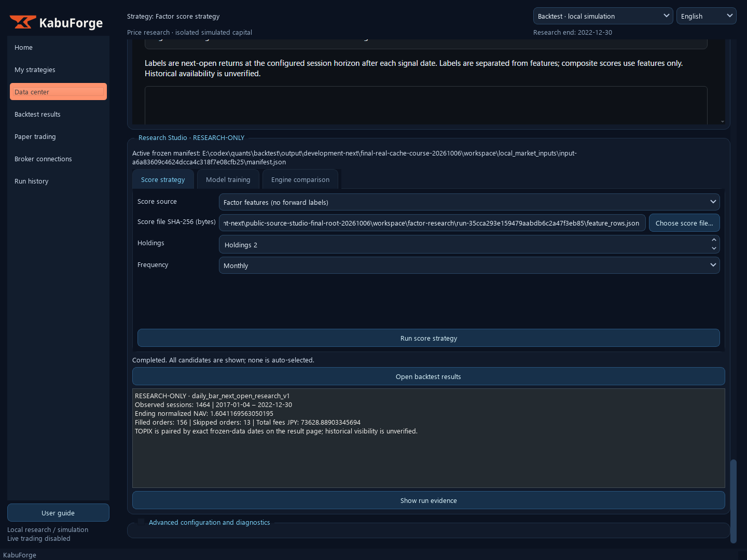The image size is (747, 560).
Task: Open the Home page
Action: [x=58, y=47]
